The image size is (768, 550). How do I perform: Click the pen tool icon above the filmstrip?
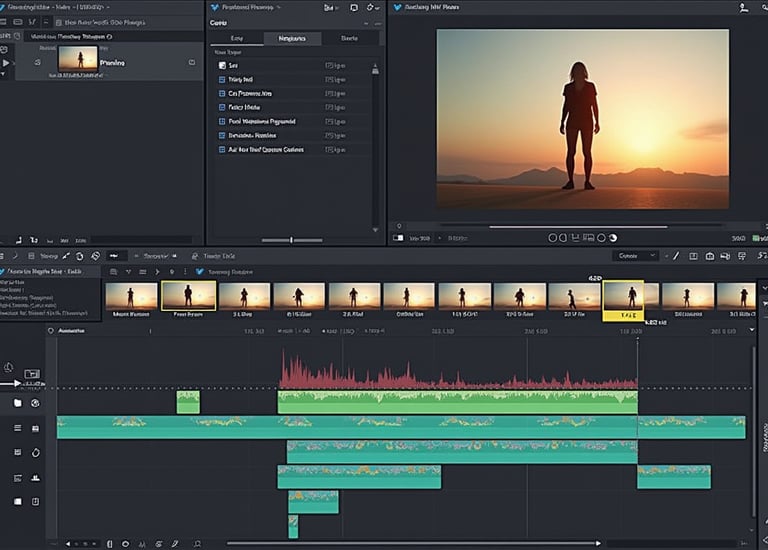677,256
